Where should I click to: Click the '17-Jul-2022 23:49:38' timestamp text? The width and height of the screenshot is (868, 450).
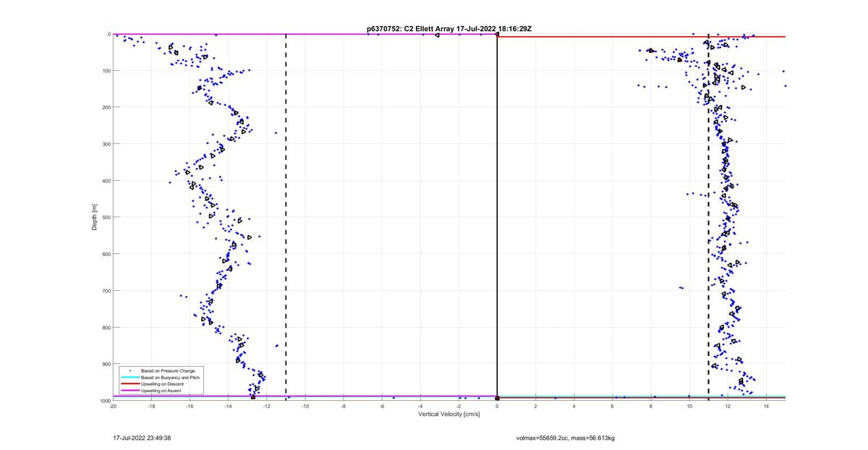(x=142, y=438)
